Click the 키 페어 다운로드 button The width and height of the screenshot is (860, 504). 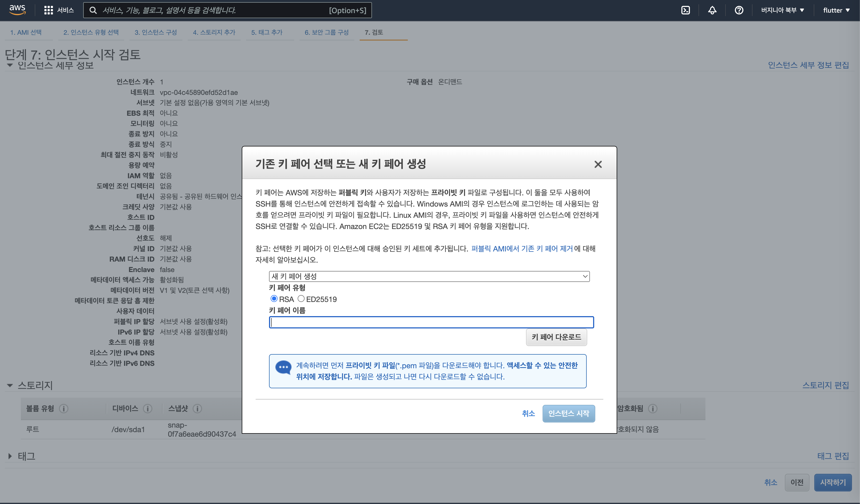[x=556, y=337]
